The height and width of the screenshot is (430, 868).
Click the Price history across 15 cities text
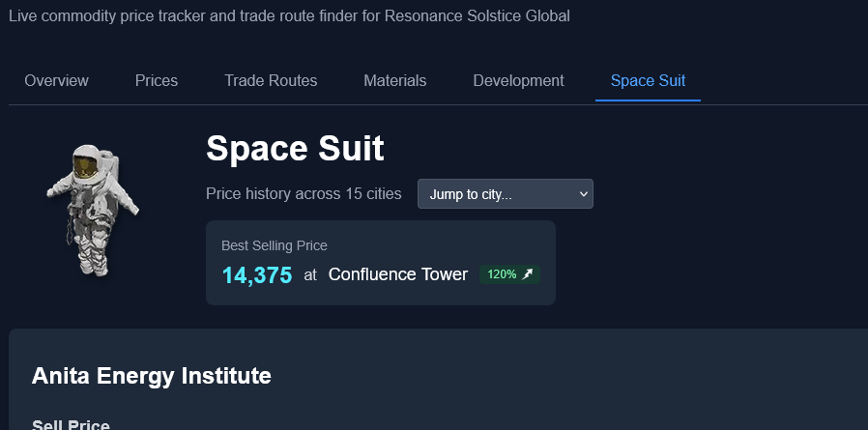[304, 193]
